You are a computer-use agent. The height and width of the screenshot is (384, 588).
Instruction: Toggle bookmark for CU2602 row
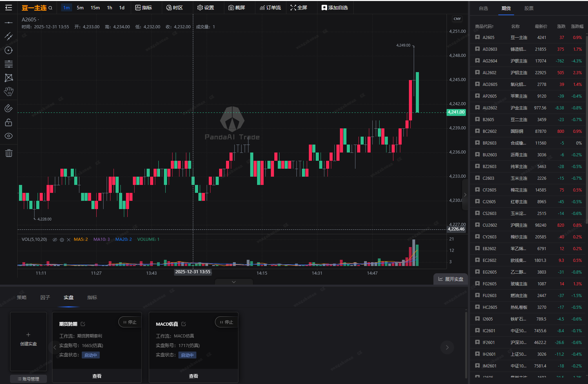477,225
